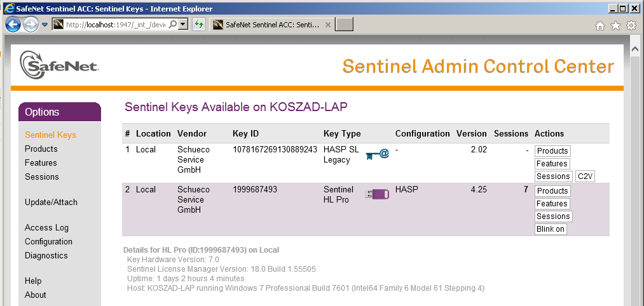Click the browser Forward arrow button
The height and width of the screenshot is (306, 644).
[31, 25]
